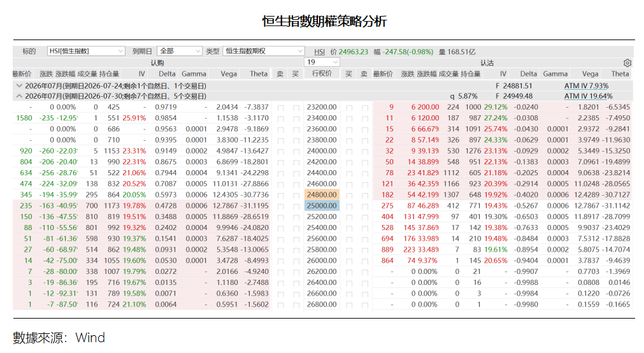This screenshot has width=644, height=353.
Task: Select the highlighted 24800.00 strike cell
Action: click(322, 195)
